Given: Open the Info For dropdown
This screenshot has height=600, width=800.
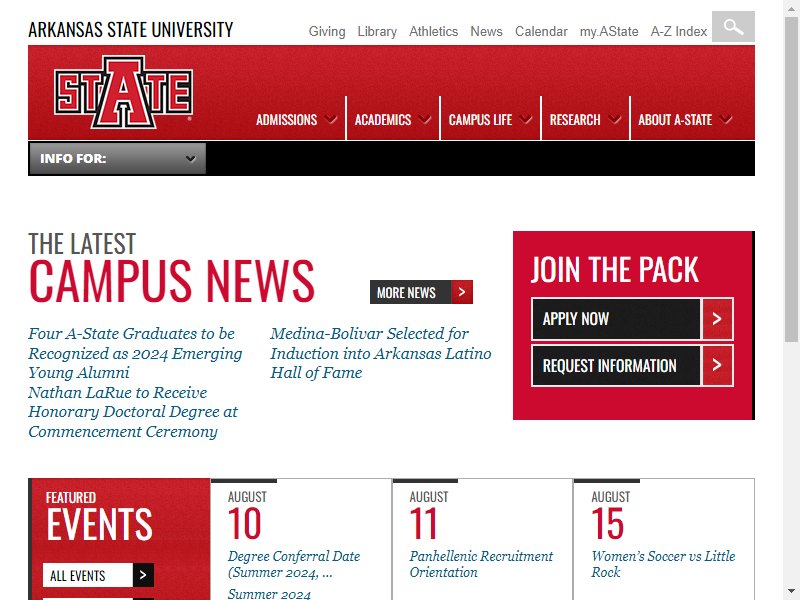Looking at the screenshot, I should point(117,159).
